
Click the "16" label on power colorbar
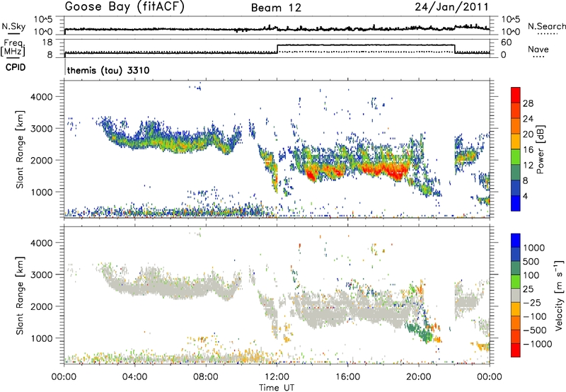[528, 150]
